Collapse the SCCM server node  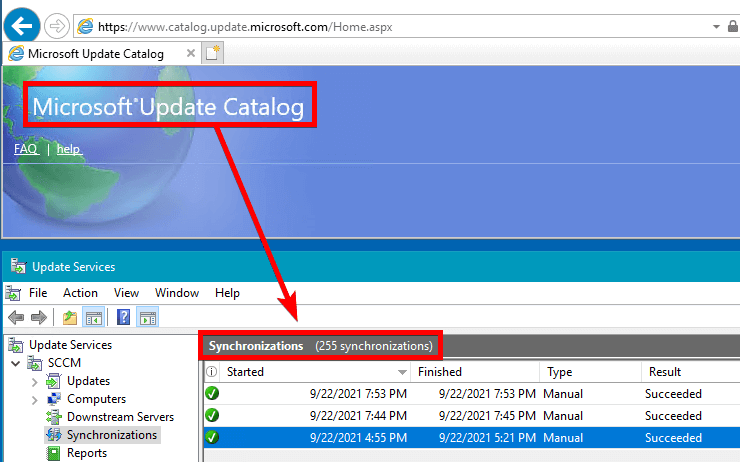pyautogui.click(x=16, y=363)
